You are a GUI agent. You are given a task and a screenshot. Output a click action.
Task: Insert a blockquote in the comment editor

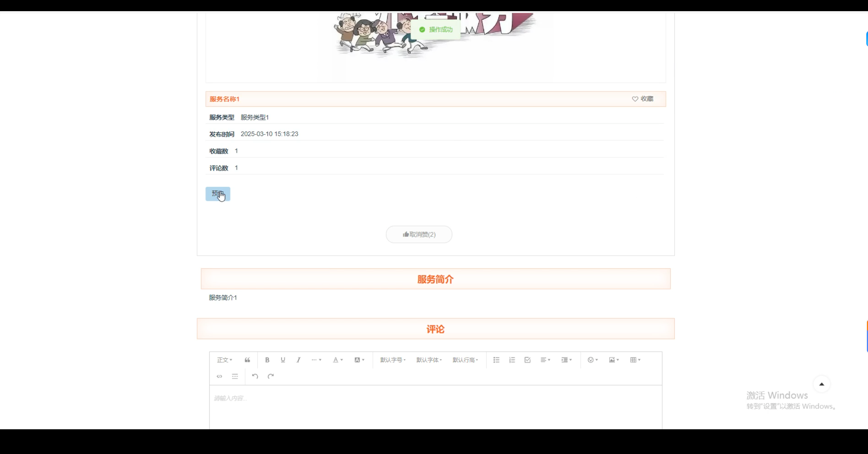click(247, 360)
